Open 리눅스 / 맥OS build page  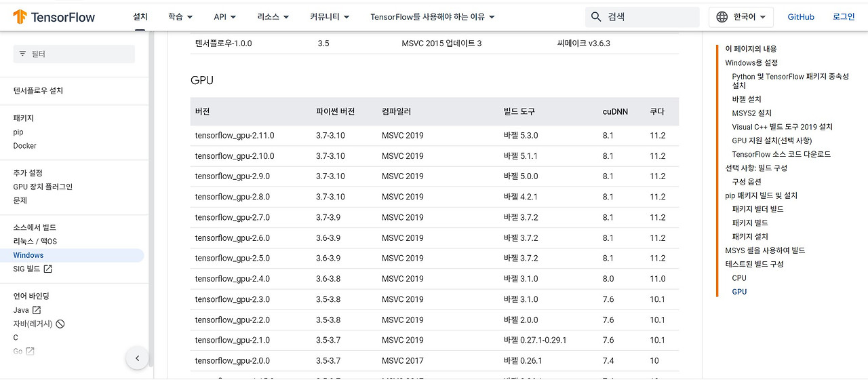point(35,242)
